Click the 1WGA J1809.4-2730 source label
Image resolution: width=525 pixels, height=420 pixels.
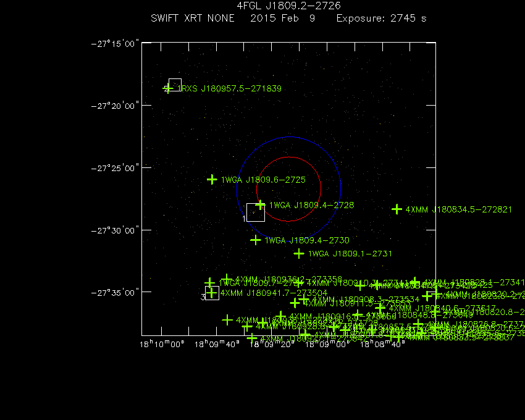pyautogui.click(x=307, y=240)
